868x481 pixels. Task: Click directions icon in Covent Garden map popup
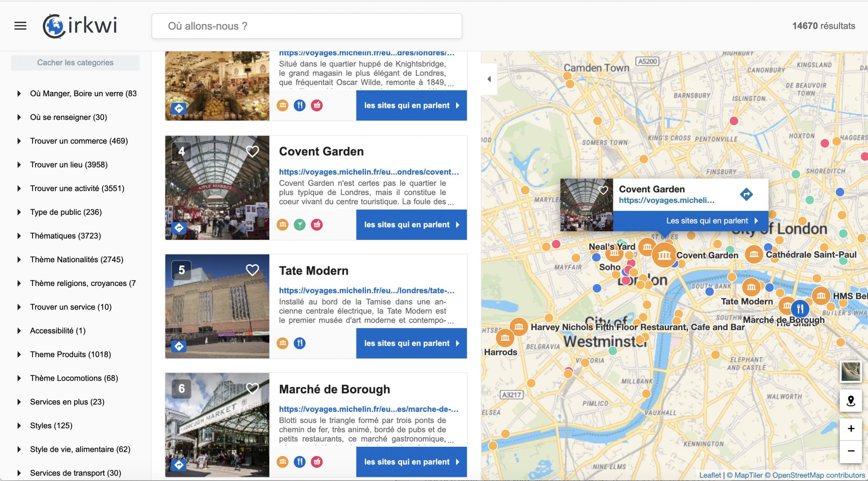point(746,194)
